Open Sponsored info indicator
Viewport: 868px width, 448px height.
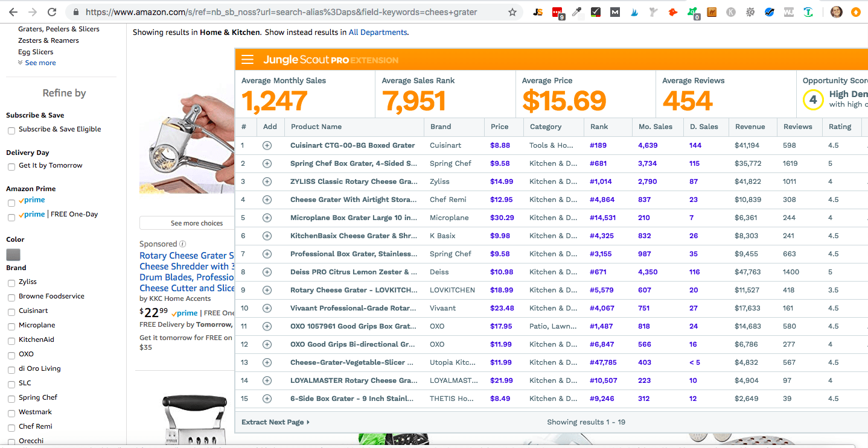point(182,244)
